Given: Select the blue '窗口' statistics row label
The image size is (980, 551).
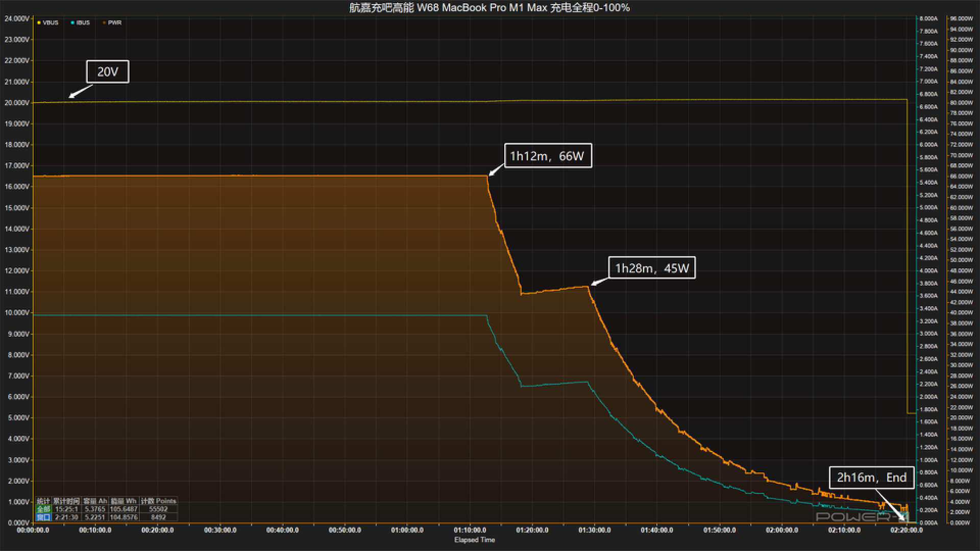Looking at the screenshot, I should [x=43, y=517].
